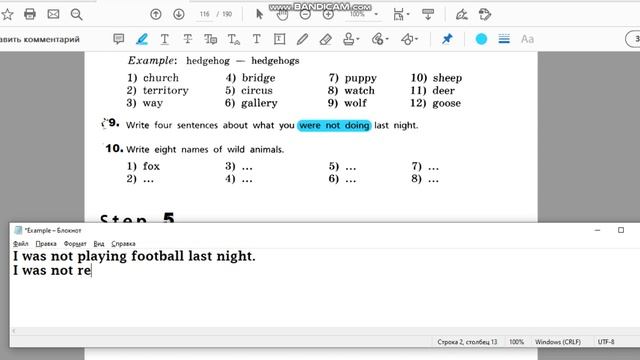This screenshot has height=360, width=640.
Task: Click the Notepad horizontal scrollbar
Action: coord(325,331)
